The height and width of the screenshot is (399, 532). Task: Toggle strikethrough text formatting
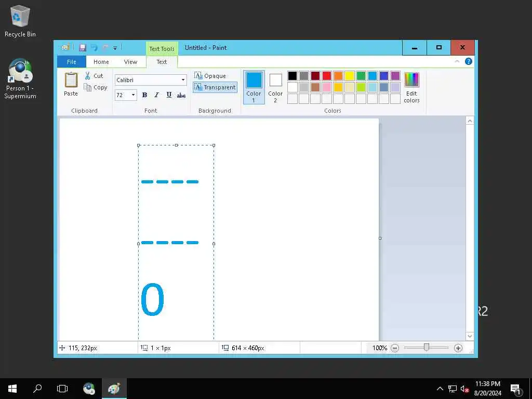[x=181, y=95]
